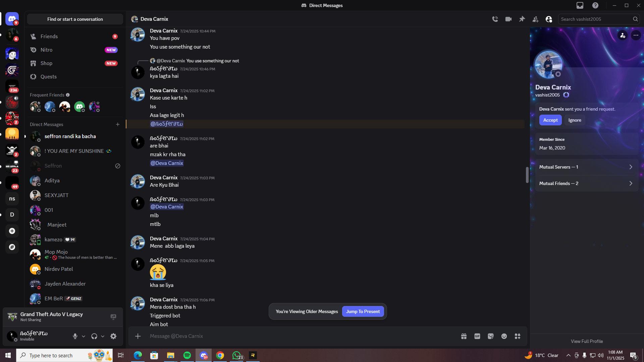Open pinned messages
This screenshot has height=362, width=644.
tap(522, 19)
